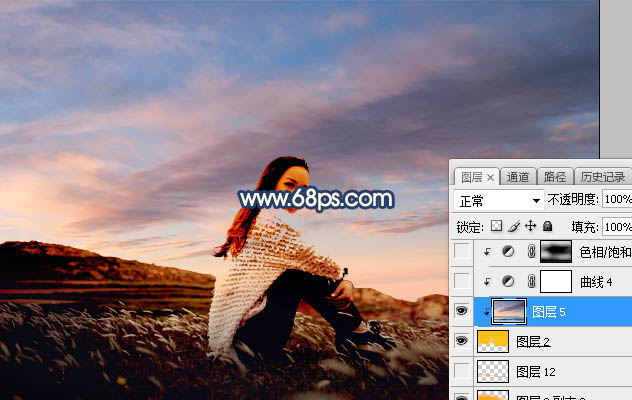Select the white mask thumbnail of 曲线 4
Screen dimensions: 632x400
click(556, 281)
